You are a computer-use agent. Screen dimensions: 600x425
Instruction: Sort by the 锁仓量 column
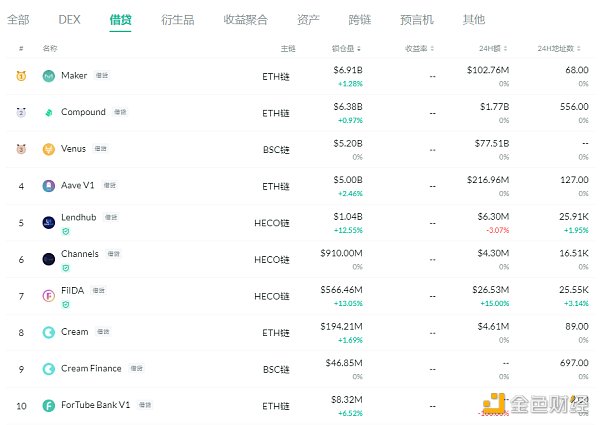pos(346,48)
